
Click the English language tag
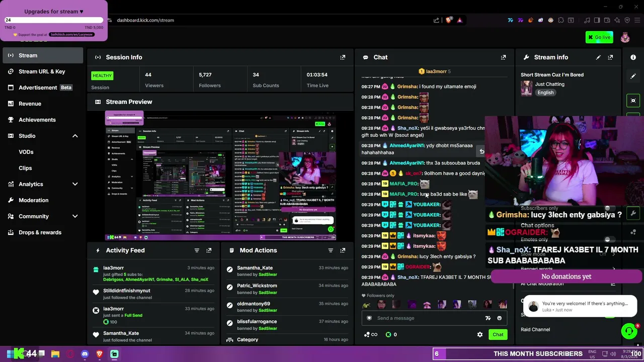point(545,93)
